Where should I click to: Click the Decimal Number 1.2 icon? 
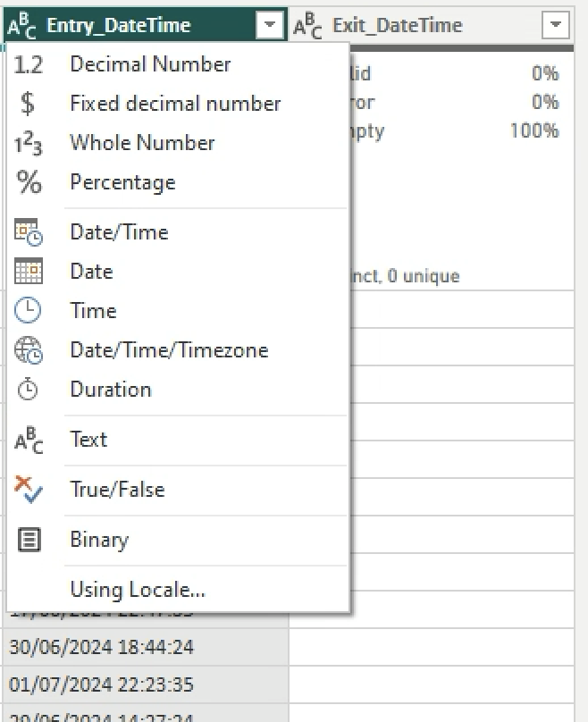pyautogui.click(x=29, y=64)
